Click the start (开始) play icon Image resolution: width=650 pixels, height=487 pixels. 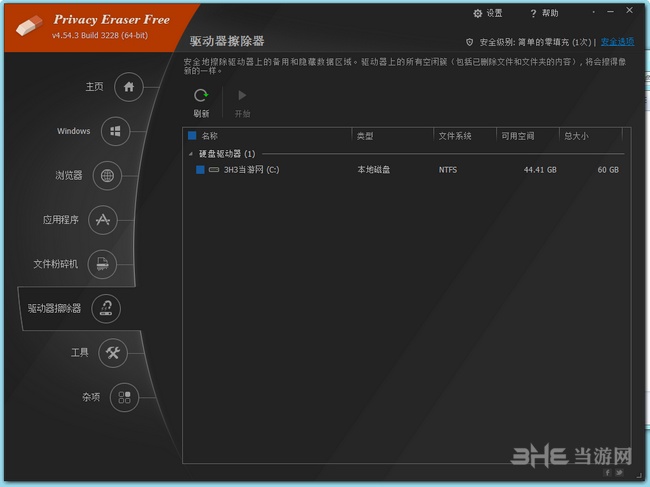242,96
